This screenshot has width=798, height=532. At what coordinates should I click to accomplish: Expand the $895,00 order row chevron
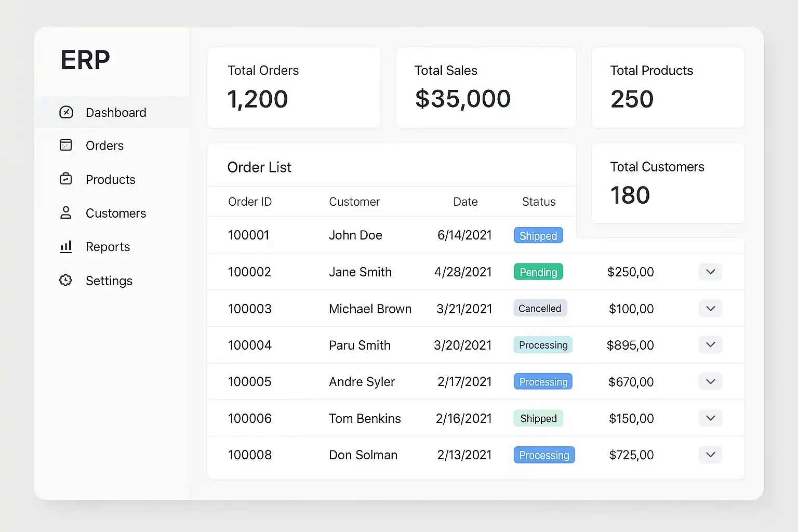pyautogui.click(x=710, y=345)
